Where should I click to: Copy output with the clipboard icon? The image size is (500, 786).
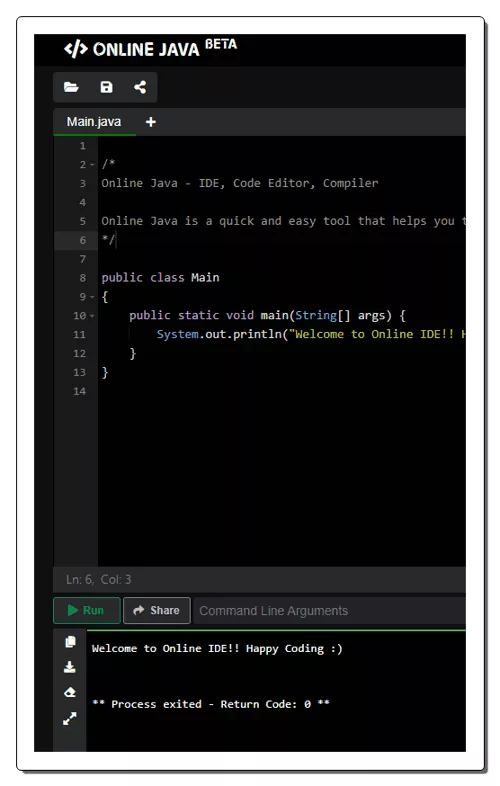tap(70, 642)
